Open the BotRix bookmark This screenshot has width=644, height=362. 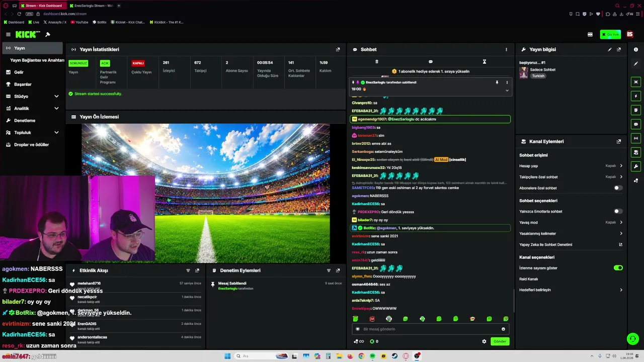click(x=100, y=22)
